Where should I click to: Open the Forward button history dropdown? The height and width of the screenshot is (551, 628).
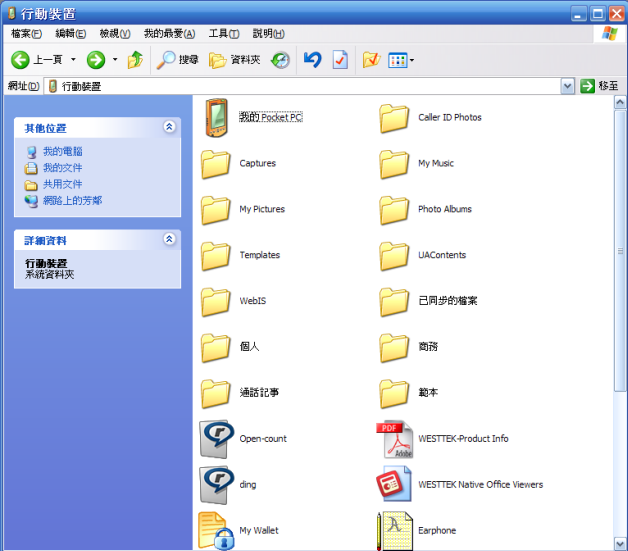115,60
